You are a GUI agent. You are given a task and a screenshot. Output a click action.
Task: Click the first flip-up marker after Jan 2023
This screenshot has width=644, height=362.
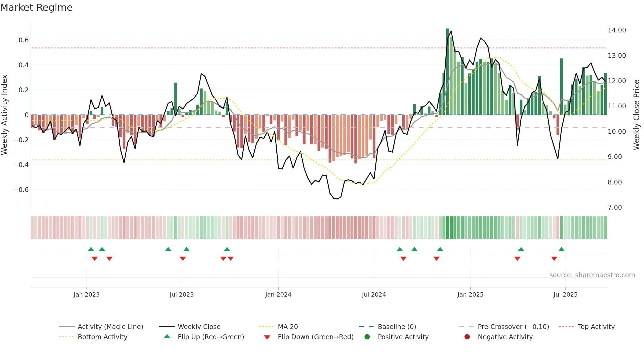[x=91, y=249]
